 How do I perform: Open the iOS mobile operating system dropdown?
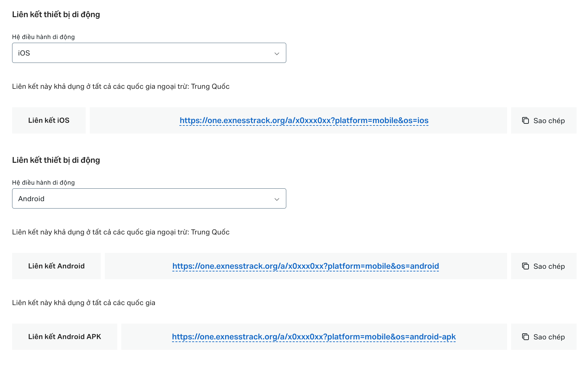(x=149, y=53)
